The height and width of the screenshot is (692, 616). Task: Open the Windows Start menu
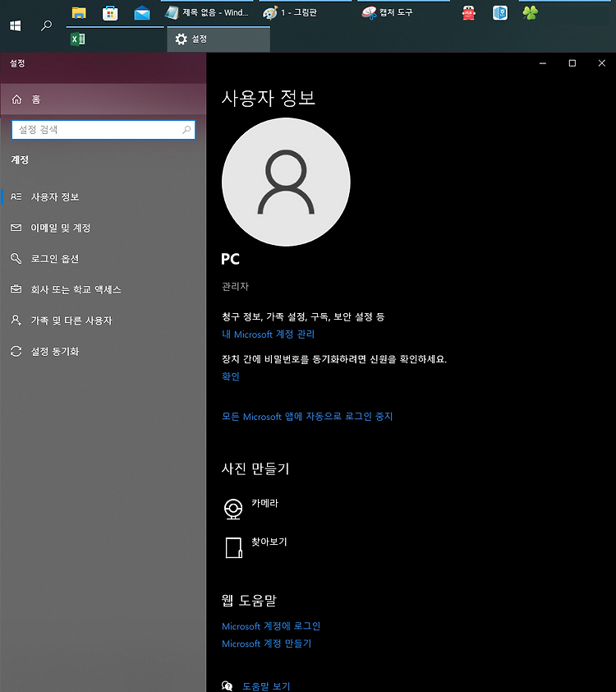(16, 26)
